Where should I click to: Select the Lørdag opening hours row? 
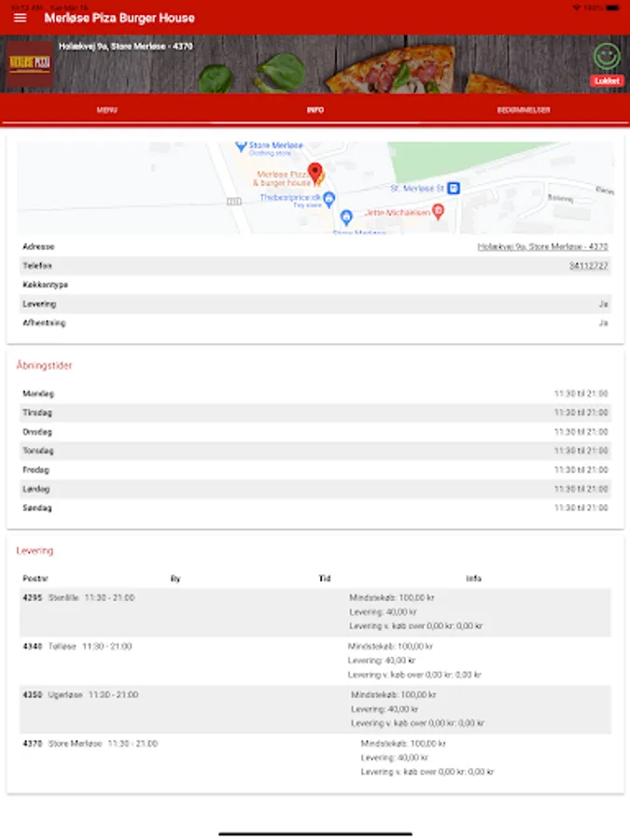click(315, 488)
